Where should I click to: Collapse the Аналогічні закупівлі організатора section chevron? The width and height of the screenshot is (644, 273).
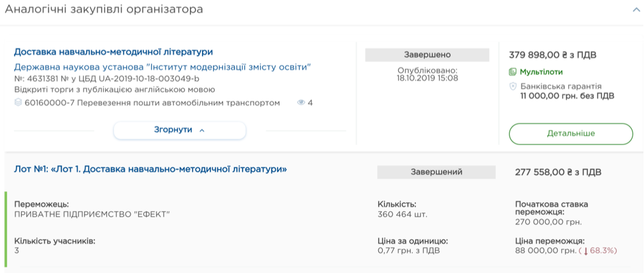click(x=635, y=10)
